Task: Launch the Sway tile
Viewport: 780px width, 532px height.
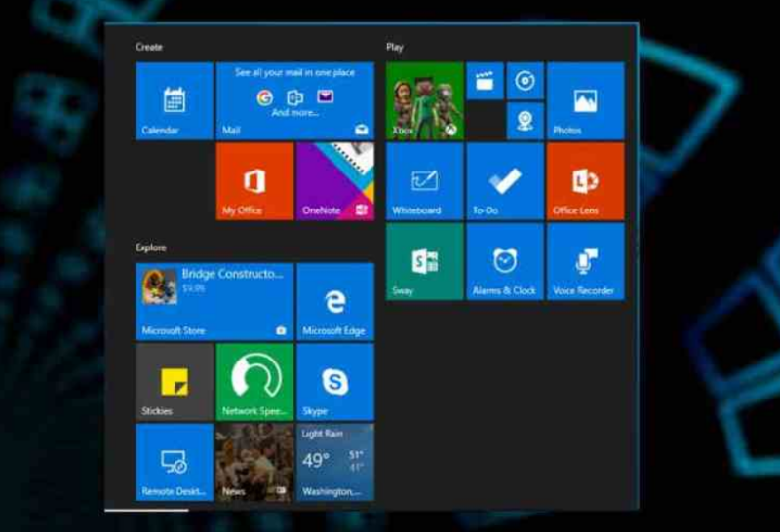Action: coord(424,261)
